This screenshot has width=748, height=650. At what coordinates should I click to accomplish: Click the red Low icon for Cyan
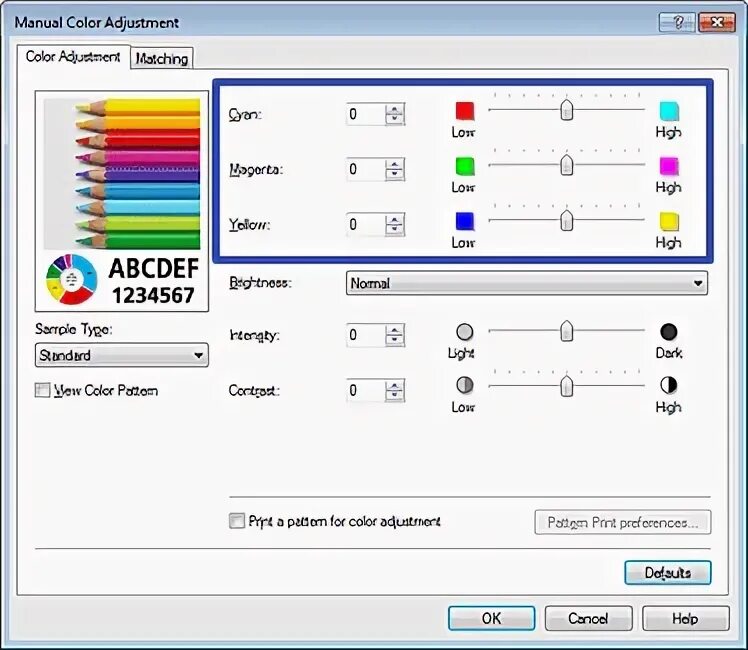[465, 111]
